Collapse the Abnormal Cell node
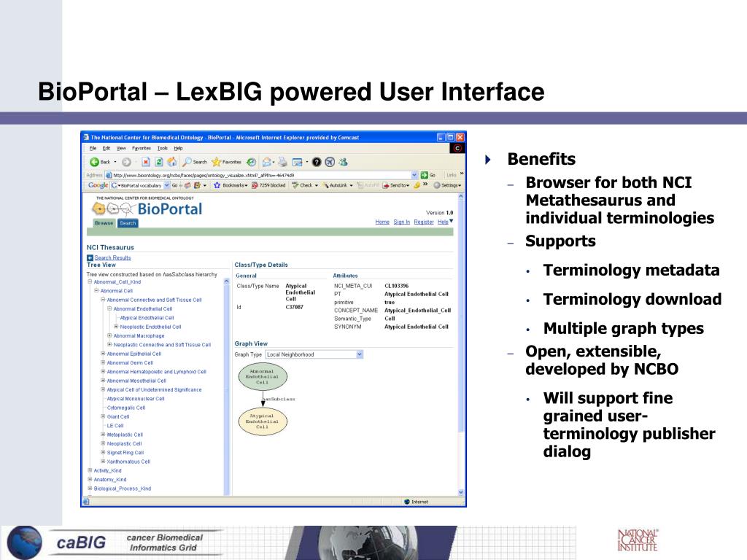 click(96, 290)
